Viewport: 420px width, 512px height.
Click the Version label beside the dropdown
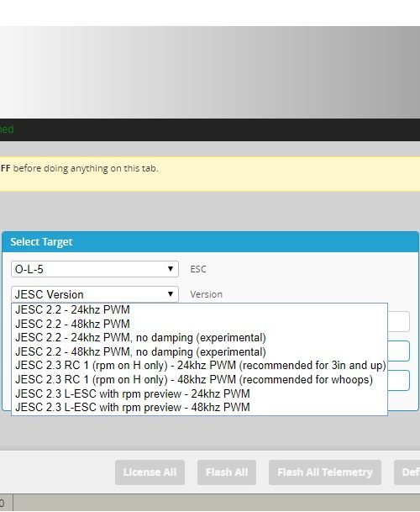pos(207,294)
